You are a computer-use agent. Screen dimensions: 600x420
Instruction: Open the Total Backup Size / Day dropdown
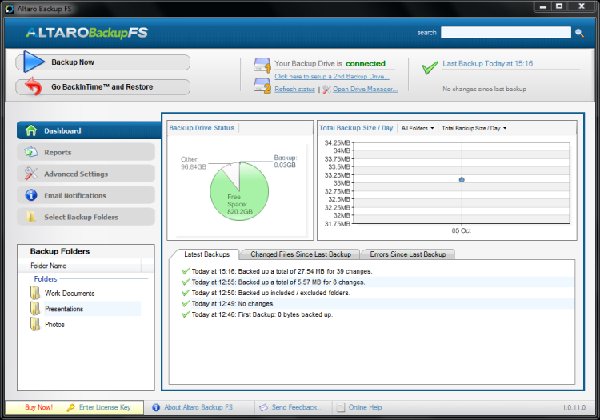coord(474,128)
